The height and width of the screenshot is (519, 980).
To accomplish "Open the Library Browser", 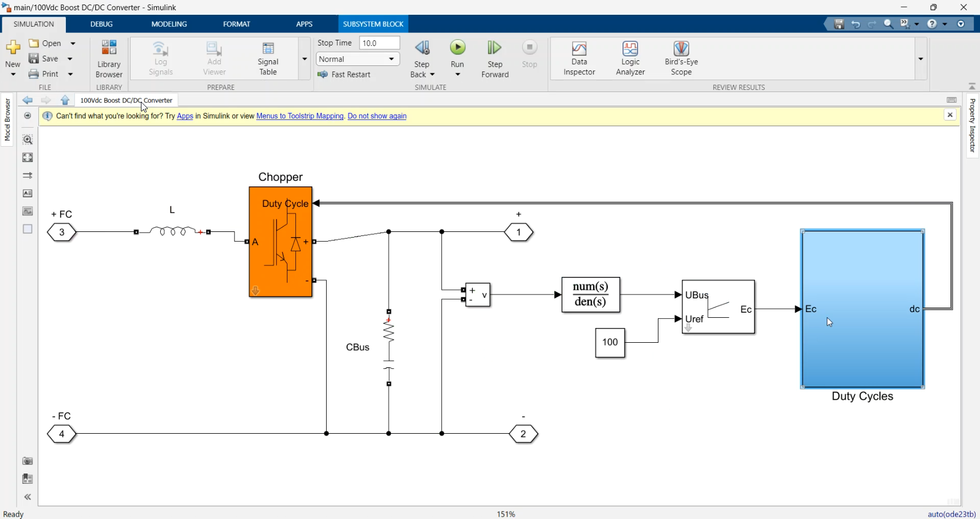I will pyautogui.click(x=109, y=59).
